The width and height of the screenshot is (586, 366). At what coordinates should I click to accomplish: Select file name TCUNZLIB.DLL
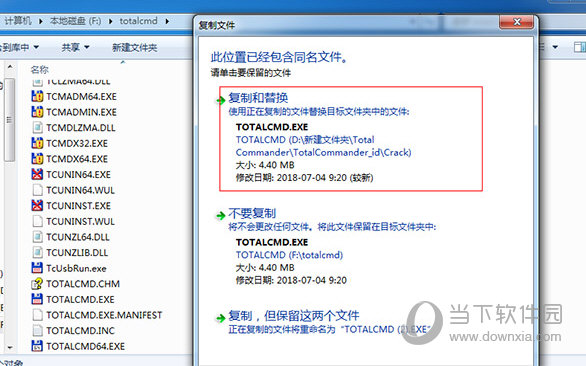(x=77, y=253)
